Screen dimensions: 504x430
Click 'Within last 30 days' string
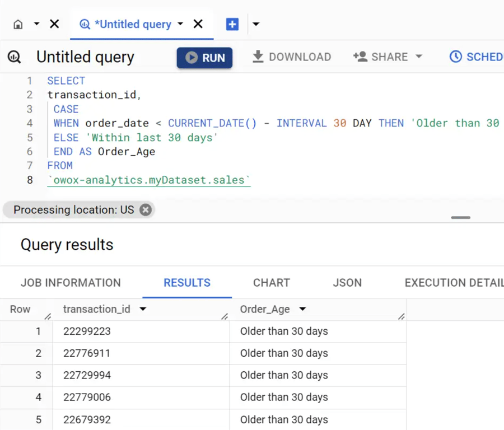click(152, 138)
